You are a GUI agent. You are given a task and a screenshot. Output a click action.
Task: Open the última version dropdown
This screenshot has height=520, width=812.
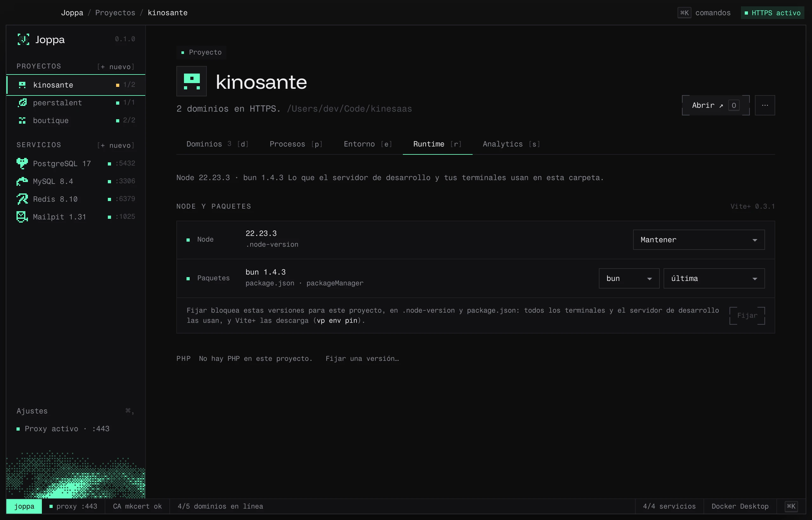pyautogui.click(x=714, y=279)
